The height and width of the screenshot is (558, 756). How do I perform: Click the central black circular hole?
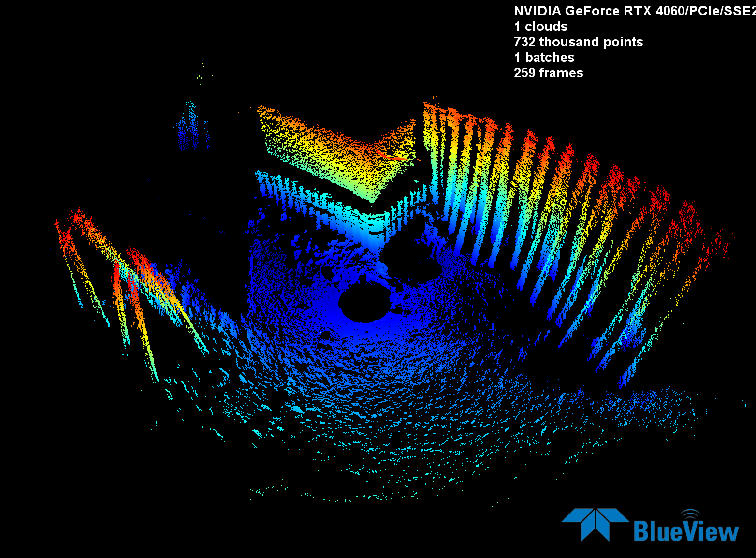[363, 303]
